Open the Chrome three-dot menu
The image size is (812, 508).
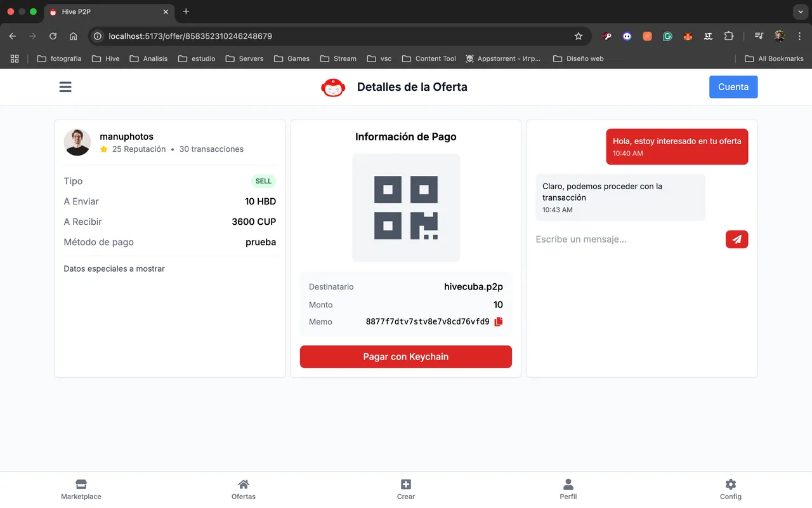(x=799, y=36)
